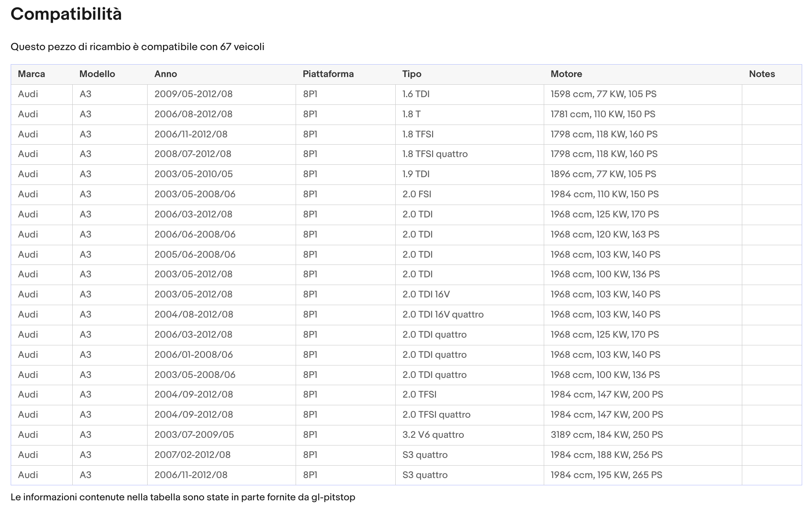Click the gl-pitstop table source footer text
Viewport: 812px width, 511px height.
click(x=183, y=497)
